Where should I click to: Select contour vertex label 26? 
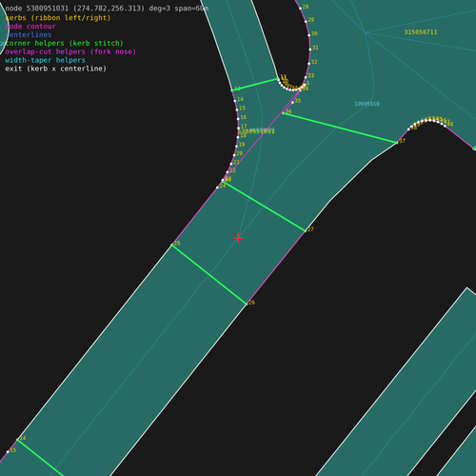coord(251,303)
